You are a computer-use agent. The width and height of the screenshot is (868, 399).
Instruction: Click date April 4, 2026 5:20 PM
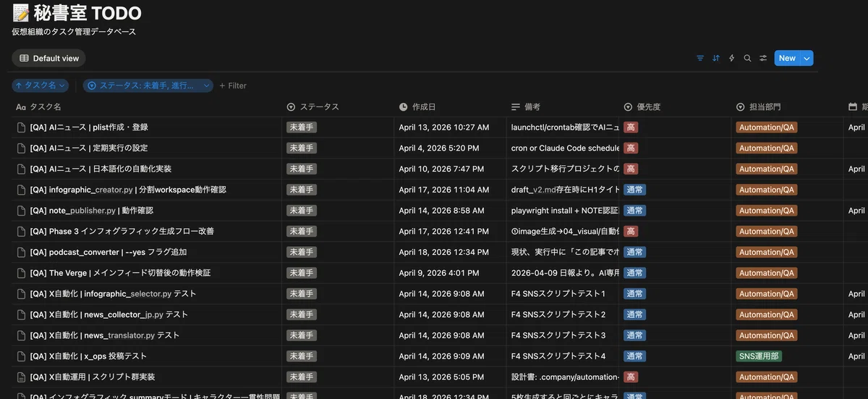(439, 148)
